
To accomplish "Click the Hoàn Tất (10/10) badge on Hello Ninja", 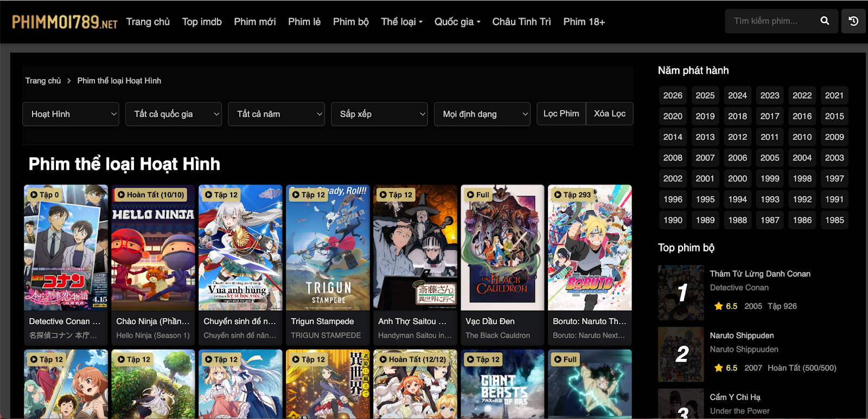I will tap(151, 195).
